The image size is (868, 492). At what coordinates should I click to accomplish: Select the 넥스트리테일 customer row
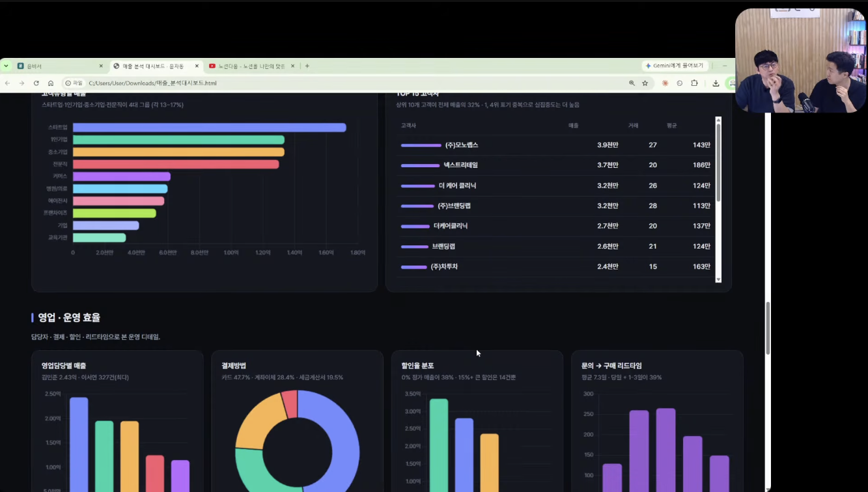[x=555, y=165]
